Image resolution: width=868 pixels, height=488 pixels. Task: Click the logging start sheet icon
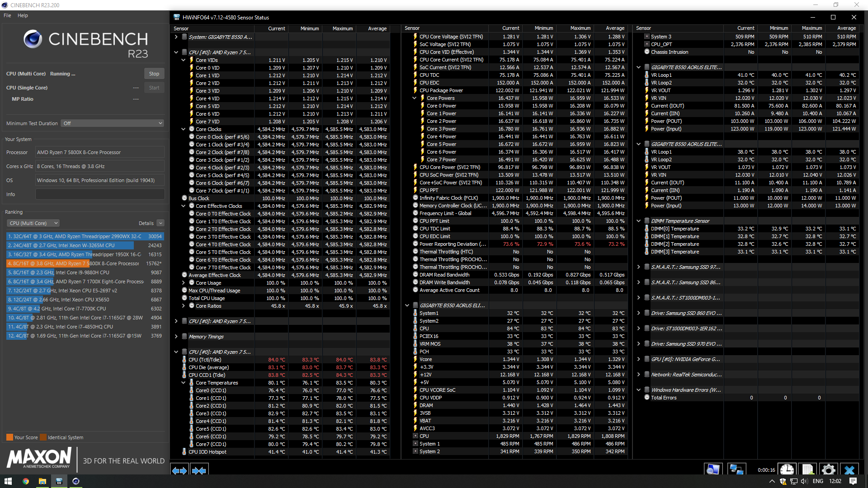point(807,470)
